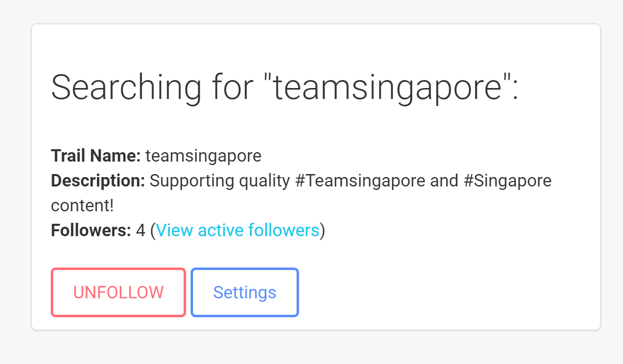Select the trail name value teamsingapore
The height and width of the screenshot is (364, 623).
[204, 156]
